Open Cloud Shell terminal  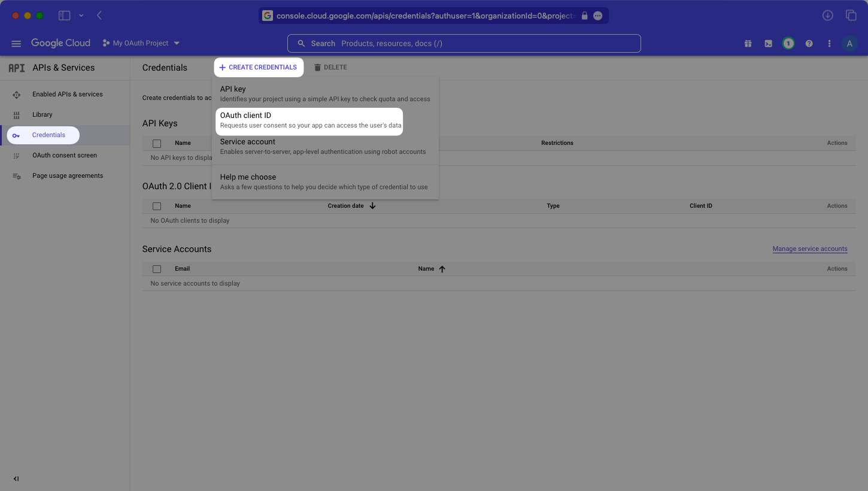point(768,43)
